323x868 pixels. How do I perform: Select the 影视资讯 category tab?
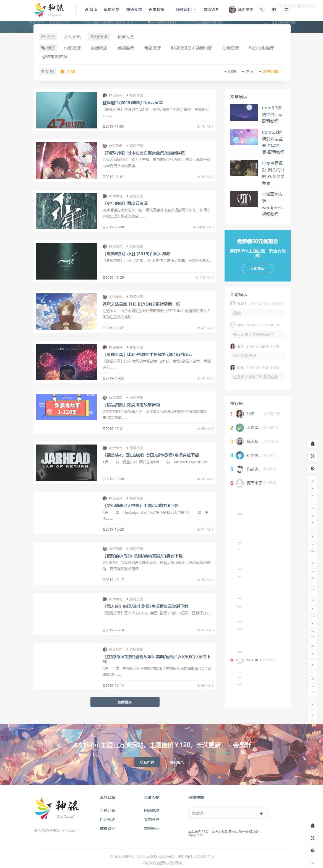tap(99, 37)
